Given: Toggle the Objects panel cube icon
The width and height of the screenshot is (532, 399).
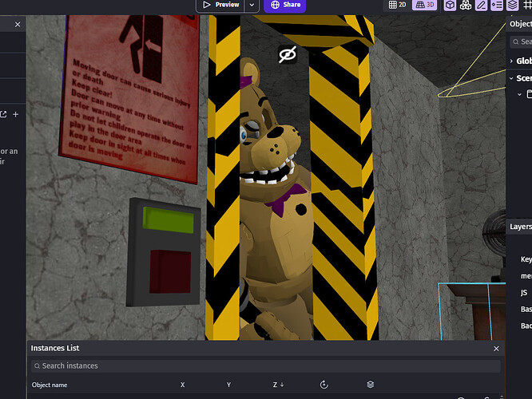Looking at the screenshot, I should (x=450, y=5).
